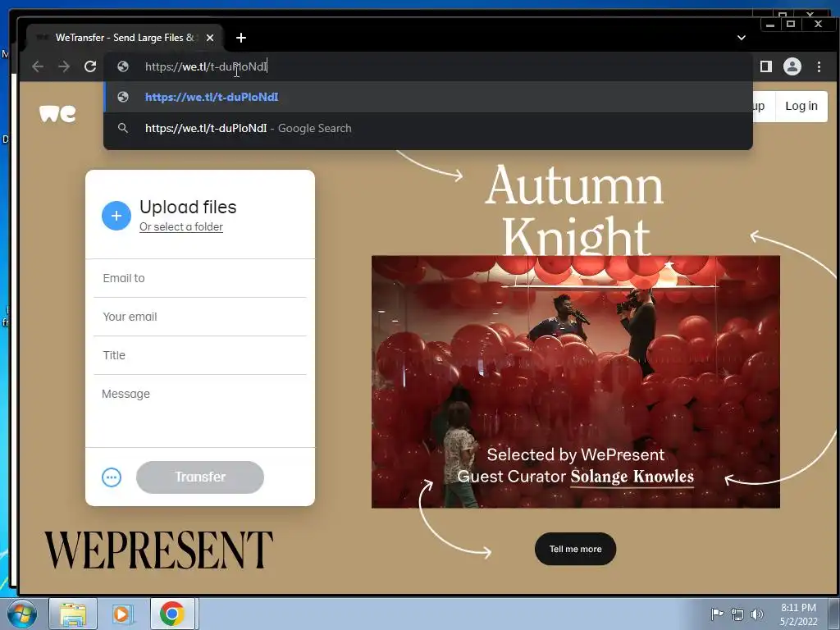The image size is (840, 630).
Task: Click into the address bar URL text
Action: (206, 66)
